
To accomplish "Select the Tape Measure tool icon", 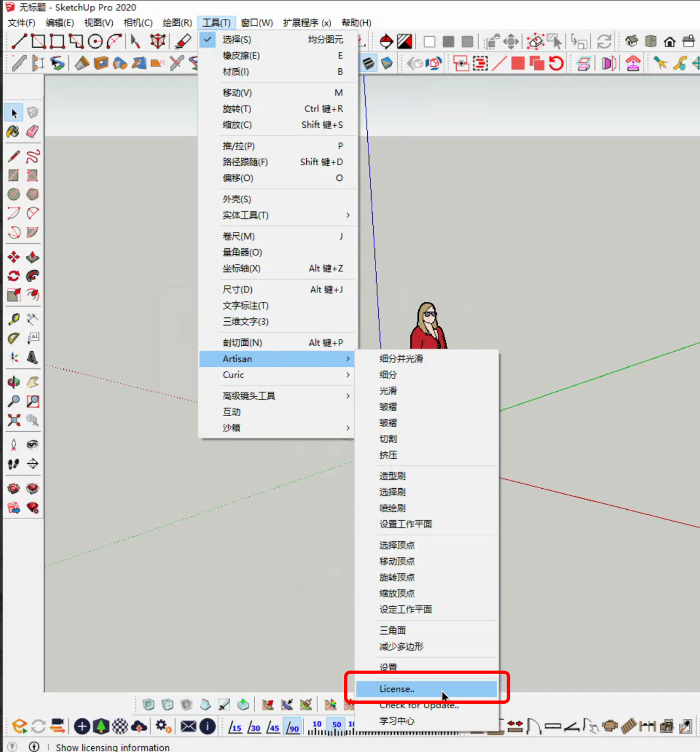I will click(14, 319).
